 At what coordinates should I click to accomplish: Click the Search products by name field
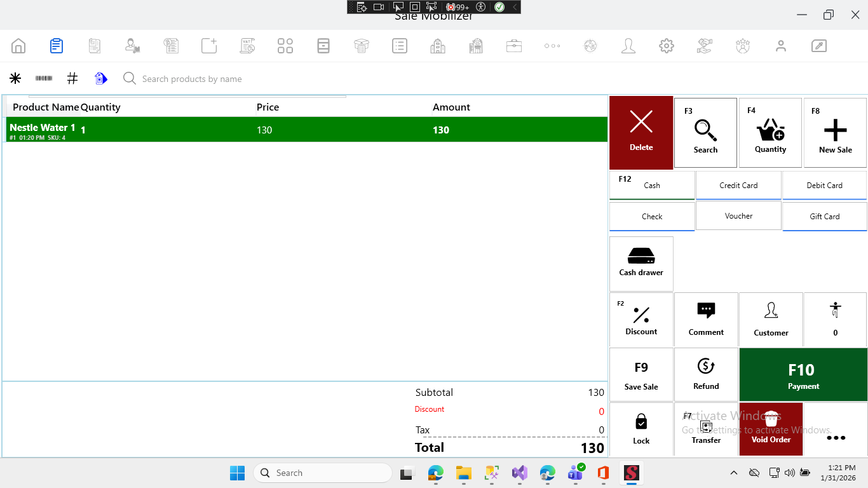click(x=254, y=79)
